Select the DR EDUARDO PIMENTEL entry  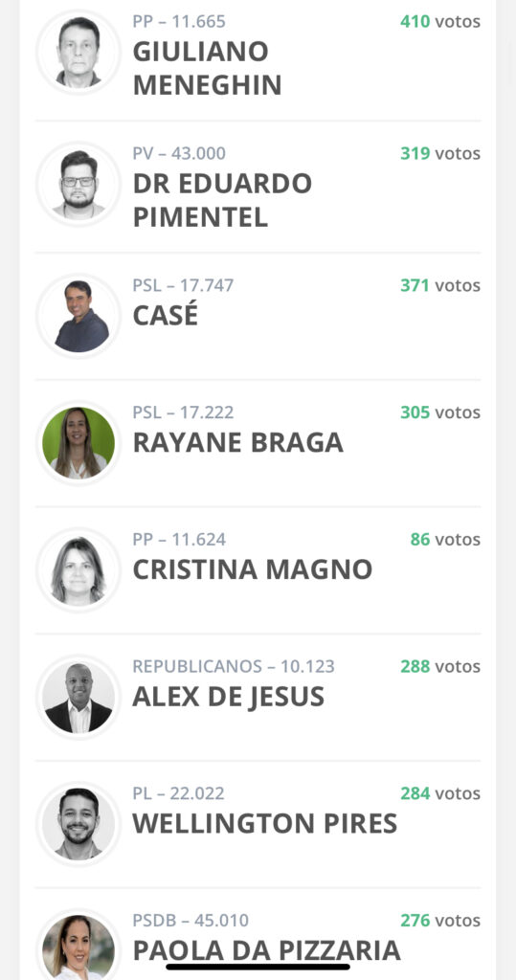222,200
